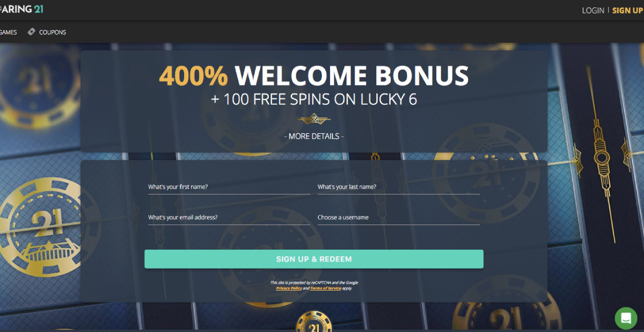Open the green live chat widget
The width and height of the screenshot is (644, 332).
tap(626, 318)
